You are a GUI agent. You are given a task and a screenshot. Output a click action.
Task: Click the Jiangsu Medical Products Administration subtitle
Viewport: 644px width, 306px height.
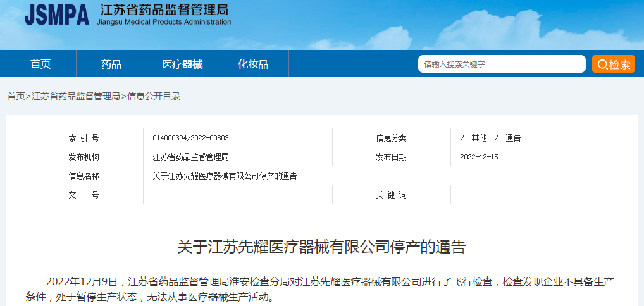163,21
